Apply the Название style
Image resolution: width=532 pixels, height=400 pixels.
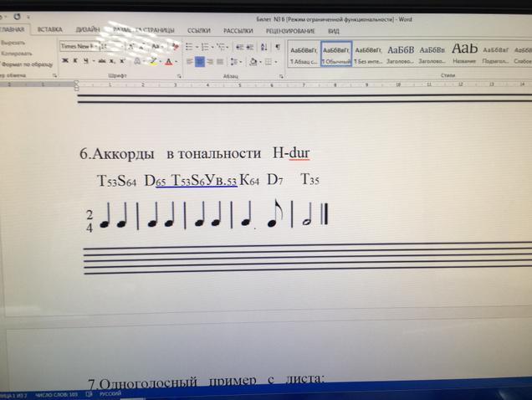click(x=464, y=54)
